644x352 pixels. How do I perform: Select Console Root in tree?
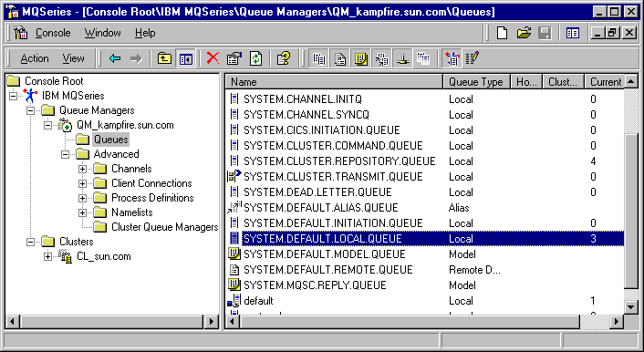click(x=54, y=81)
